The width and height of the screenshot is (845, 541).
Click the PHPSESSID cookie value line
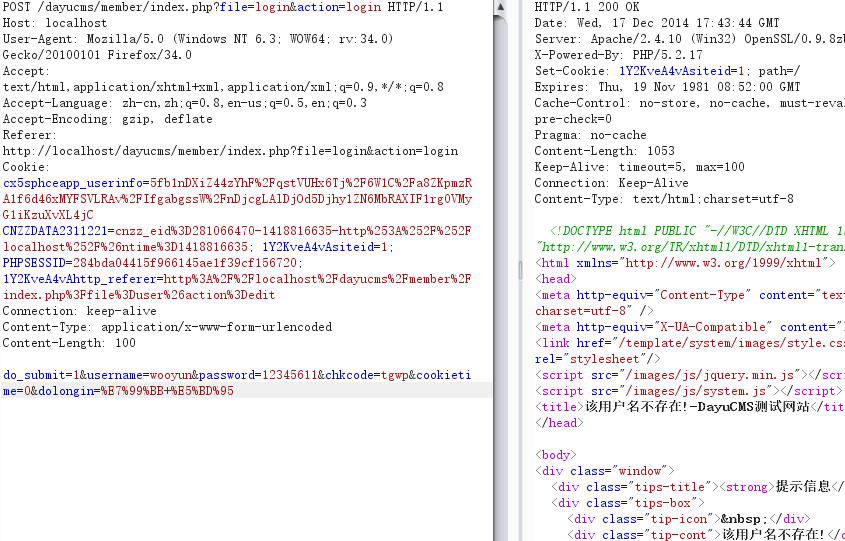[x=153, y=263]
